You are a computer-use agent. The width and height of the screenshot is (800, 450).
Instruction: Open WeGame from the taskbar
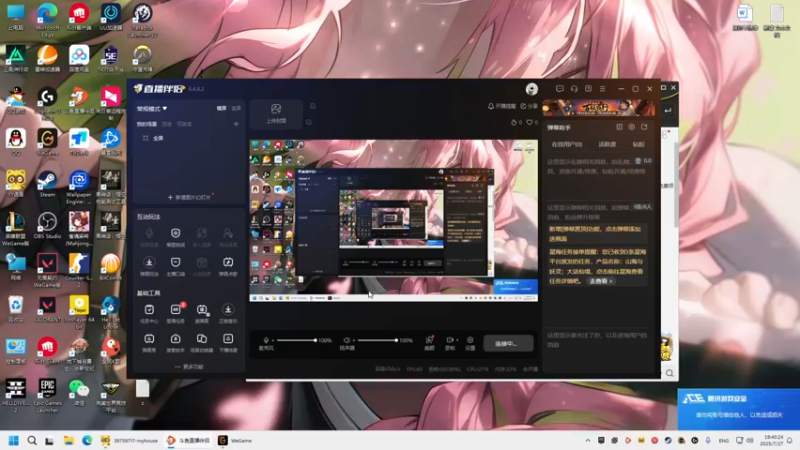coord(236,440)
